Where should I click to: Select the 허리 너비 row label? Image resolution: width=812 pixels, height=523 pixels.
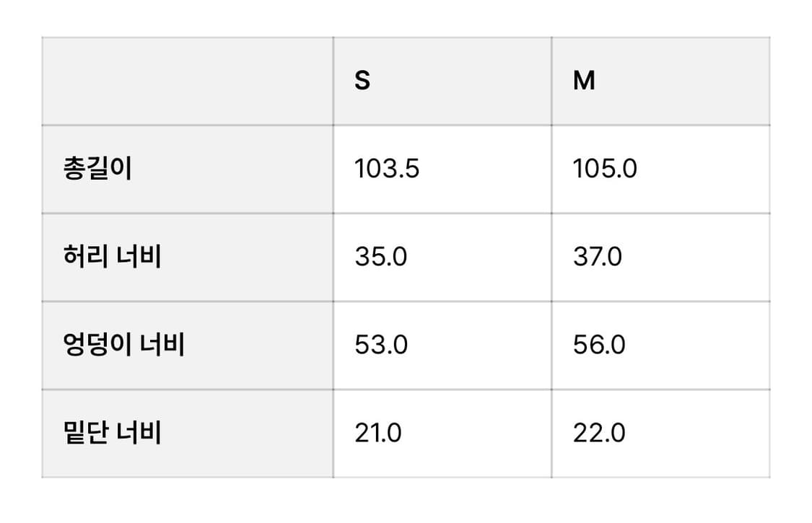(112, 257)
